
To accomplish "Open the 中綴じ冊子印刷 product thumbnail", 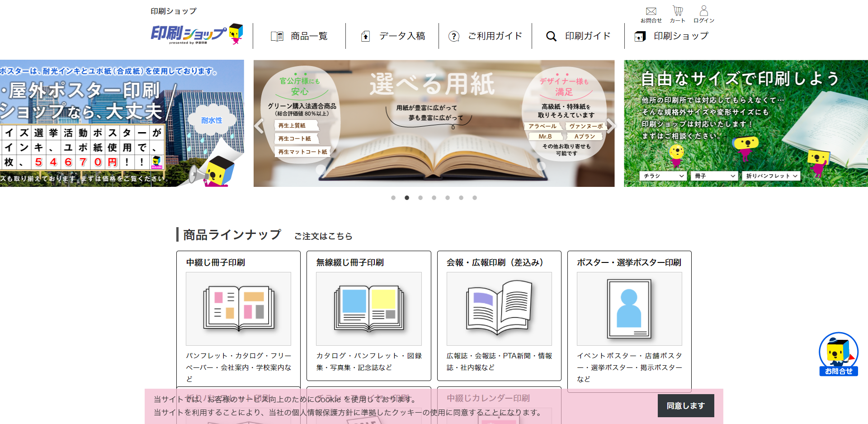I will click(x=238, y=309).
